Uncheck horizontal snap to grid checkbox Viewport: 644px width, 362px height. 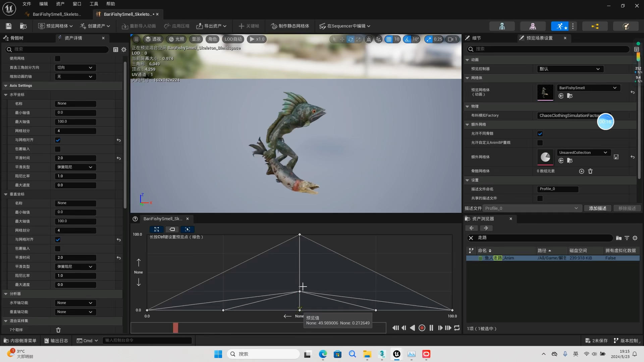[58, 140]
